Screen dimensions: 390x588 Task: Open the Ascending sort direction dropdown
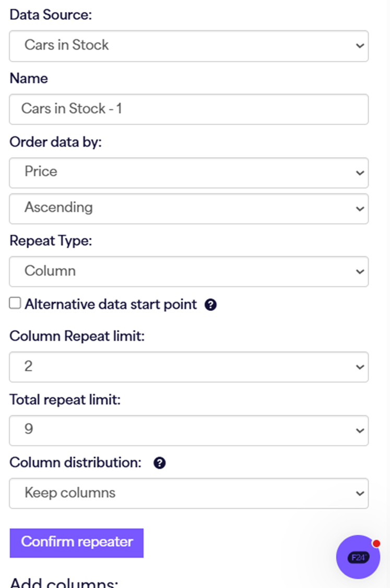[188, 208]
